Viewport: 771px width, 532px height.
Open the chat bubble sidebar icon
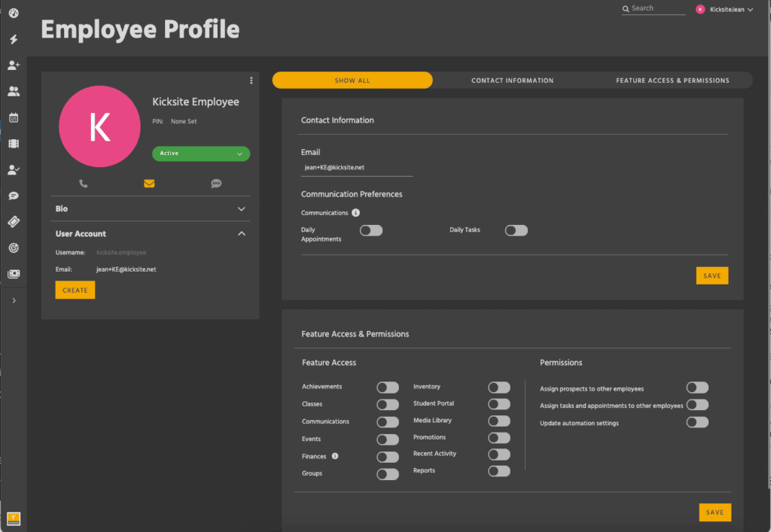point(14,196)
